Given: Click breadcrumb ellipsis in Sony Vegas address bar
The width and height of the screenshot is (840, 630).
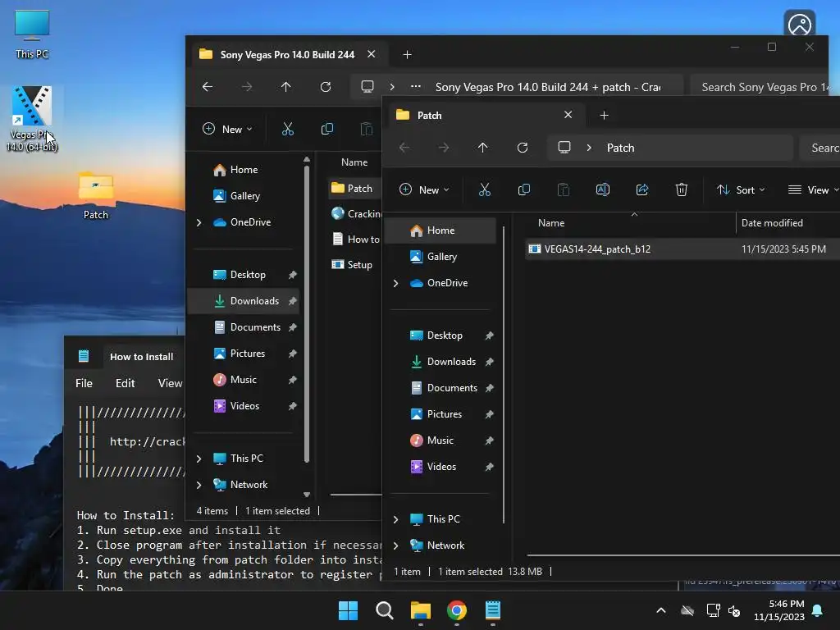Looking at the screenshot, I should pos(416,87).
